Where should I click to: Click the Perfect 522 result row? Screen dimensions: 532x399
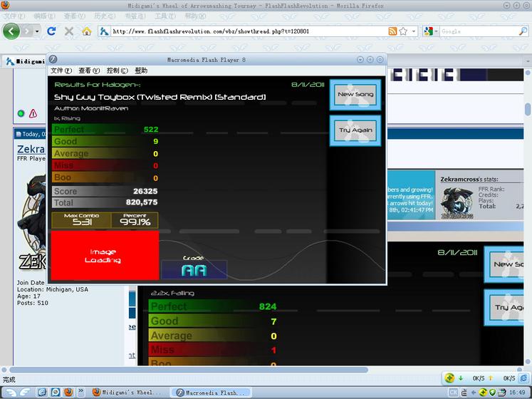[105, 130]
